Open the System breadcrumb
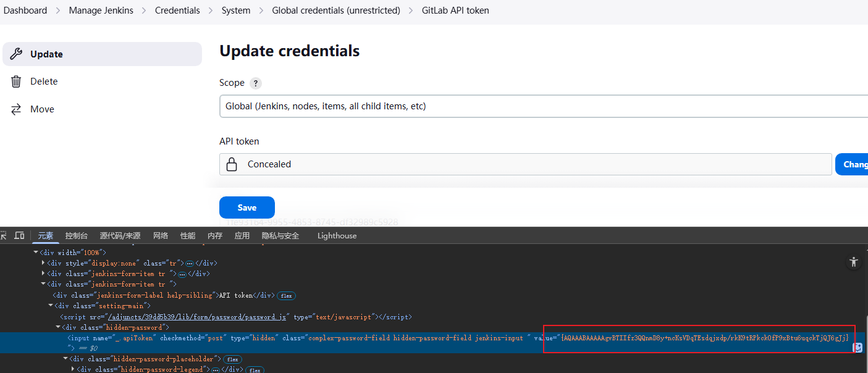Image resolution: width=868 pixels, height=373 pixels. tap(236, 10)
